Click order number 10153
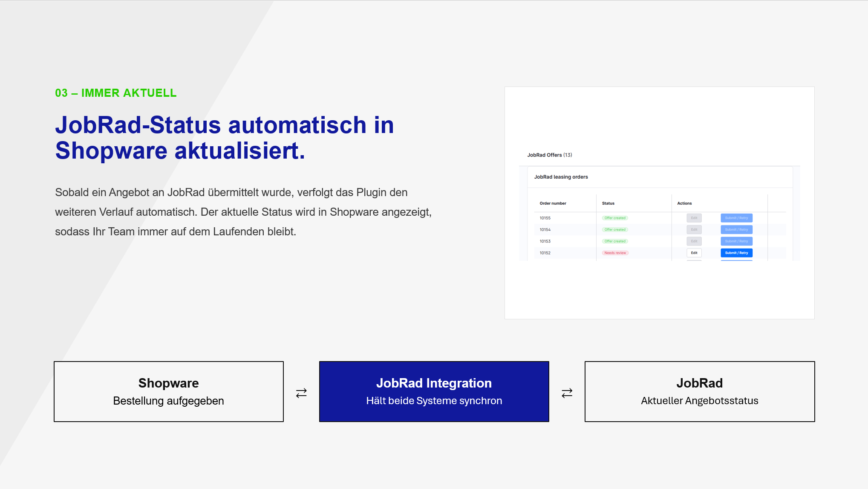 point(545,241)
